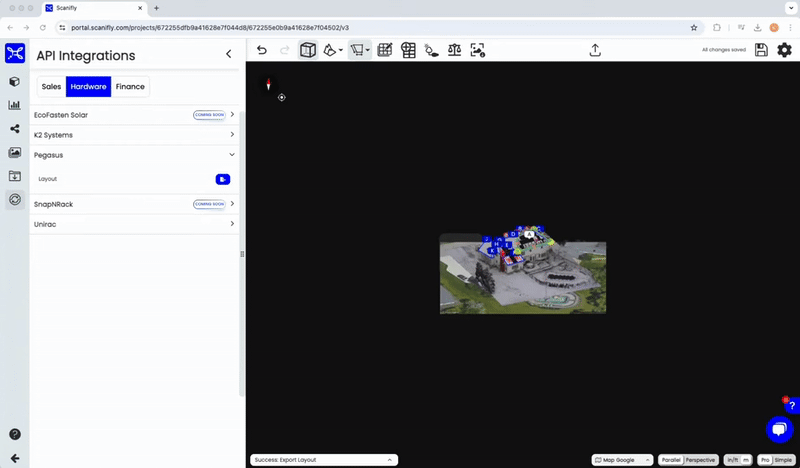This screenshot has width=800, height=468.
Task: Click the back arrow at sidebar bottom
Action: tap(15, 458)
